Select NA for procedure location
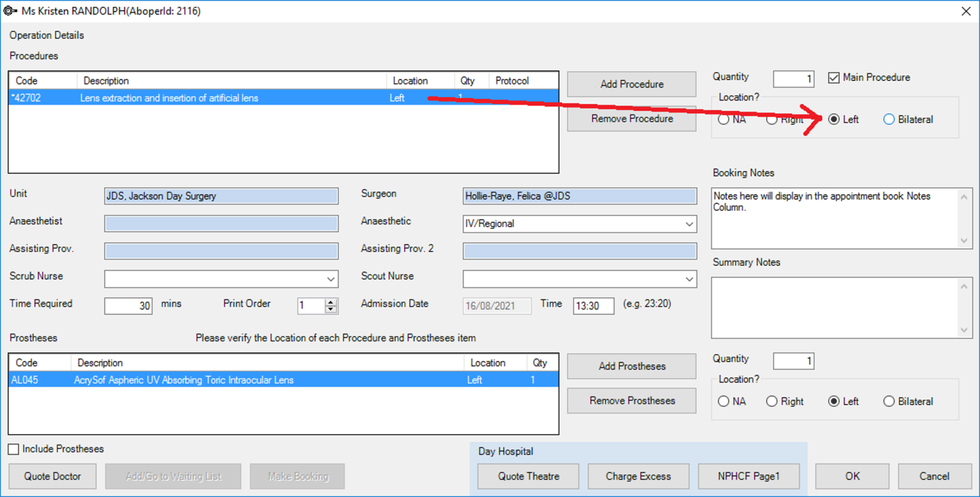This screenshot has height=497, width=980. click(724, 119)
